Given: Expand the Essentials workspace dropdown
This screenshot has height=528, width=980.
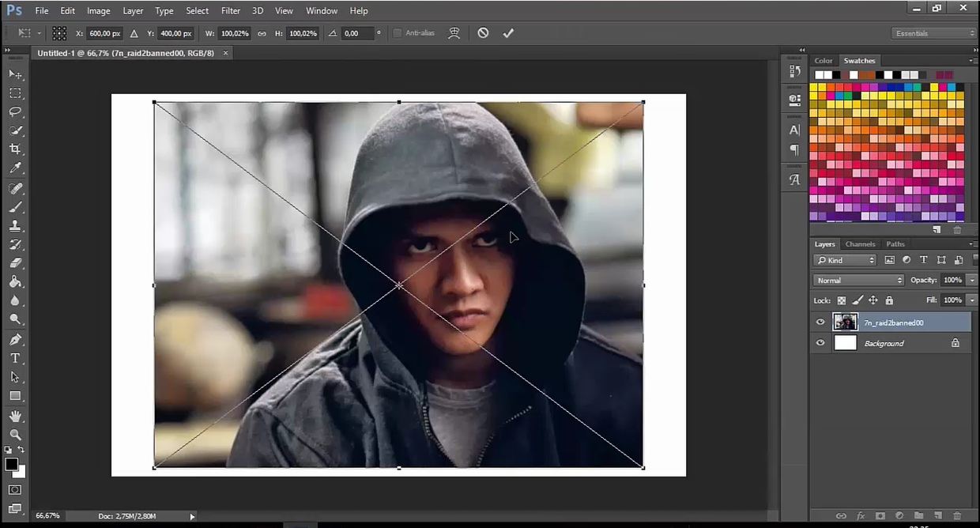Looking at the screenshot, I should click(933, 33).
